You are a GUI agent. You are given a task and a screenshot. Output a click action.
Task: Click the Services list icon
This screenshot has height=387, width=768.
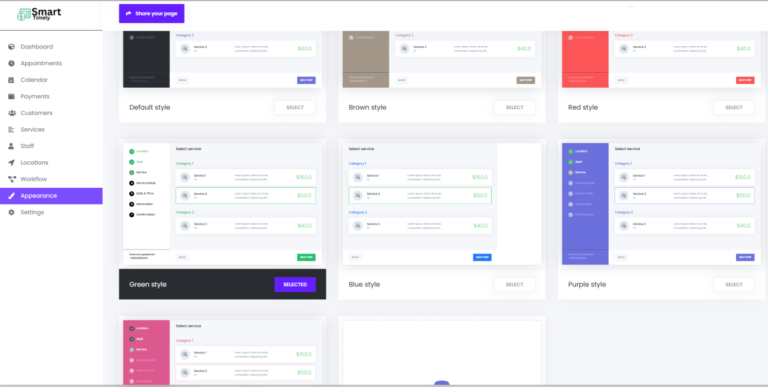tap(11, 130)
